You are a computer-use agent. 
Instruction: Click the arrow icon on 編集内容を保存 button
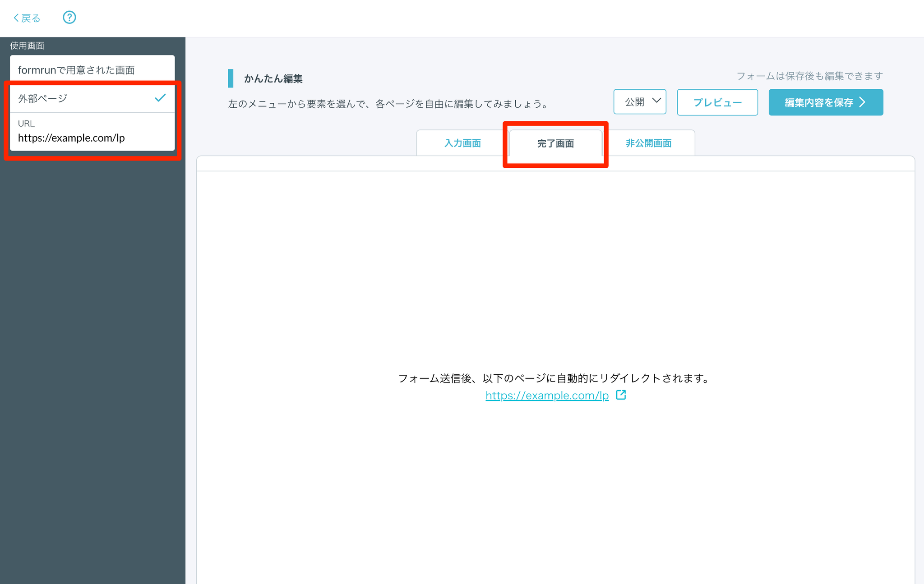point(862,102)
